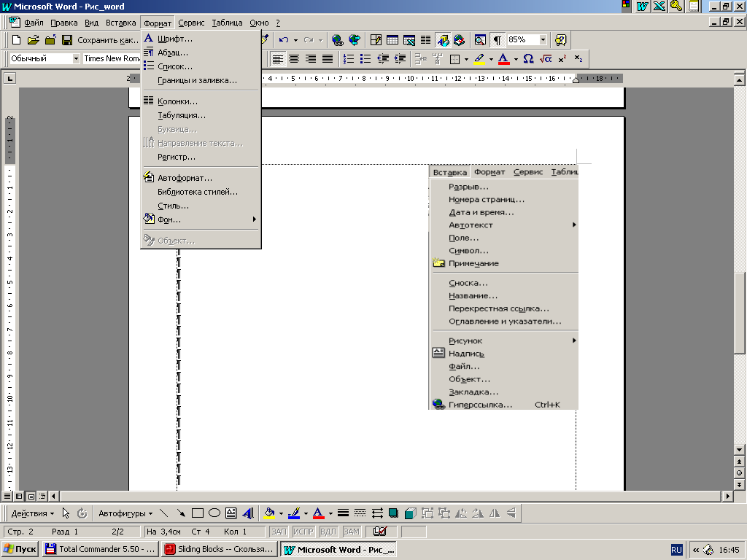Insert a symbol with the Omega icon
The image size is (747, 560).
point(528,58)
